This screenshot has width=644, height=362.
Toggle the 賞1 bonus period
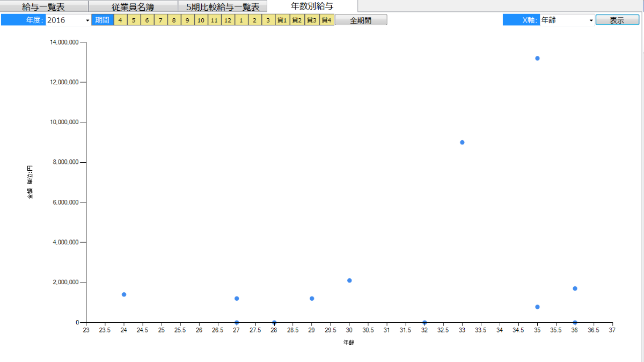click(282, 20)
